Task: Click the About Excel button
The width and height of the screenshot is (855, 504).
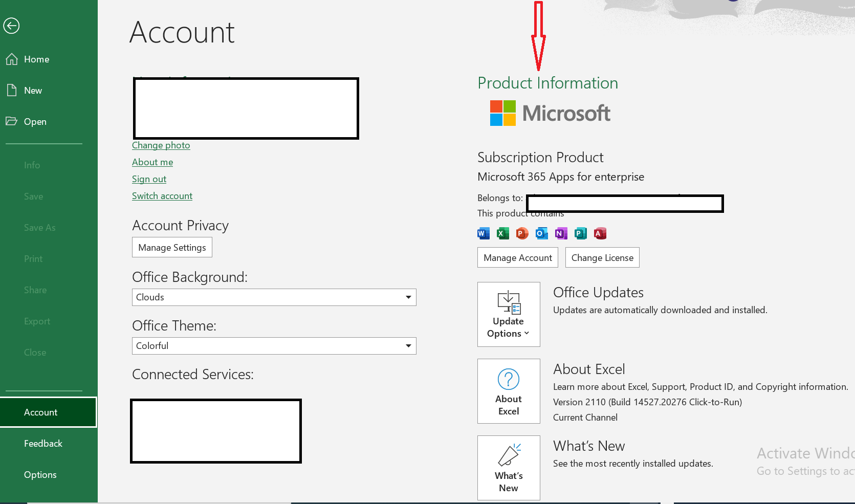Action: pyautogui.click(x=509, y=391)
